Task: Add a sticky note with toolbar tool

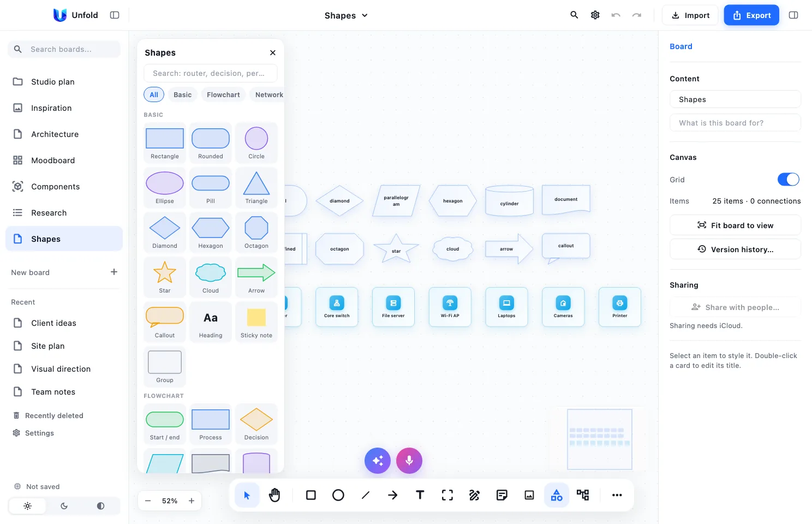Action: [502, 495]
